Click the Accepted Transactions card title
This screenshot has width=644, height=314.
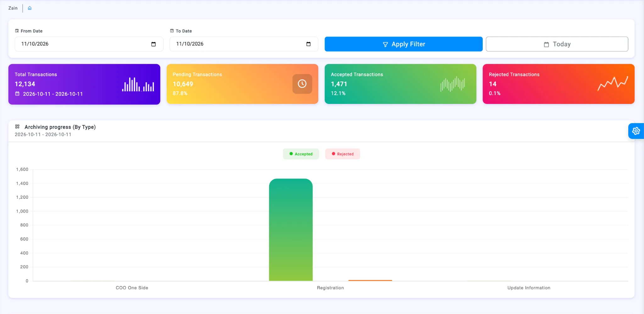(357, 74)
